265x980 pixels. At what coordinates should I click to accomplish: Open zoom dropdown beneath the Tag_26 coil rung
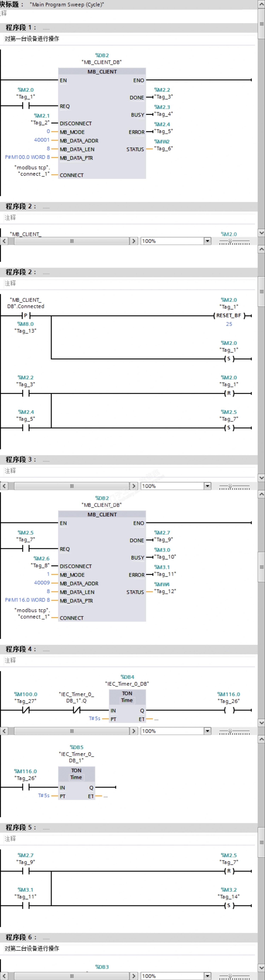coord(207,731)
